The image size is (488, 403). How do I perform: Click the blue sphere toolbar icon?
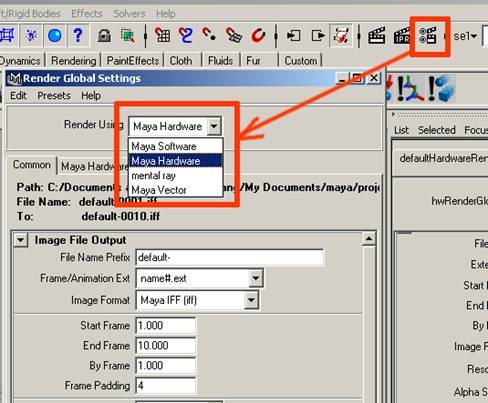(55, 35)
